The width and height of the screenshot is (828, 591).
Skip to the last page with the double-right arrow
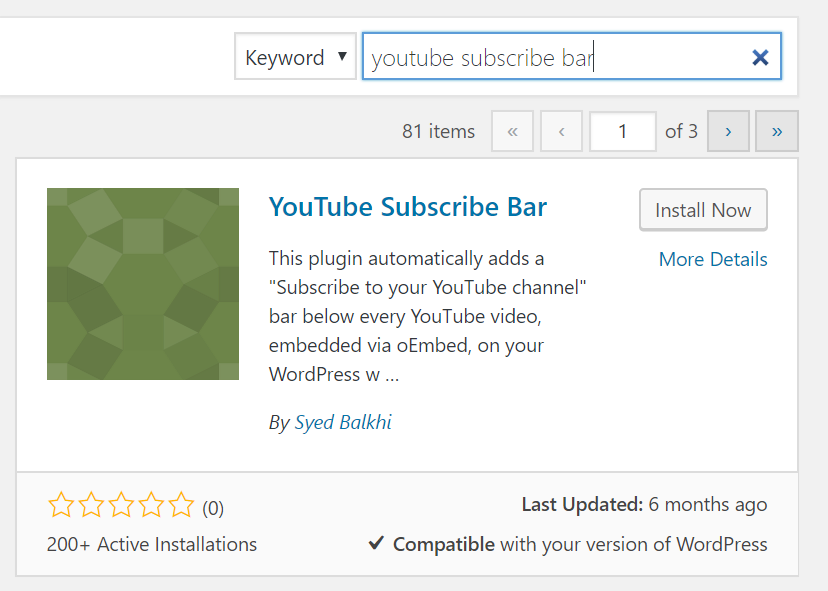point(777,131)
